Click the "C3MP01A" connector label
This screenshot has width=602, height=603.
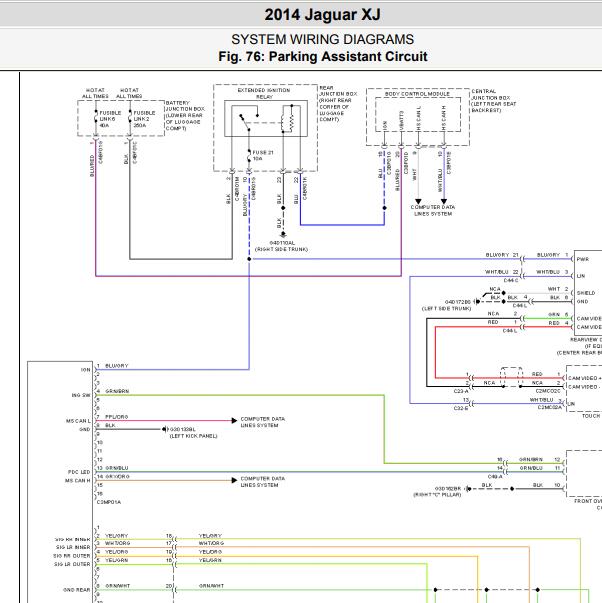109,502
